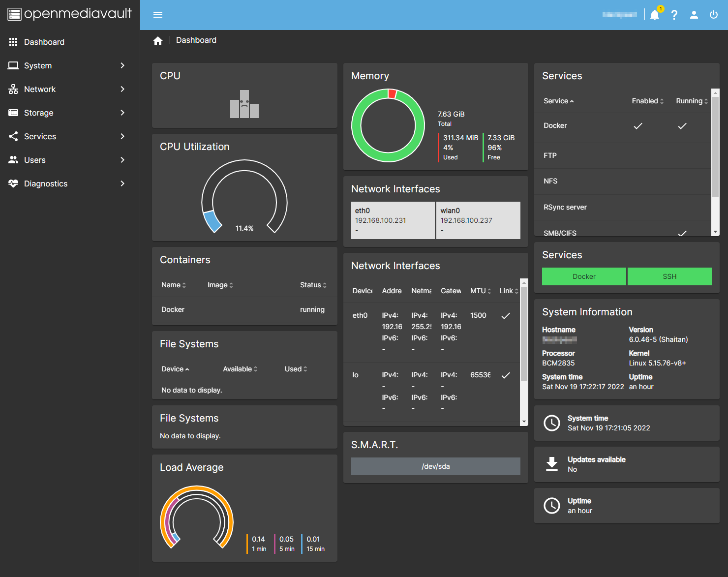
Task: Expand the Users menu chevron
Action: [122, 160]
